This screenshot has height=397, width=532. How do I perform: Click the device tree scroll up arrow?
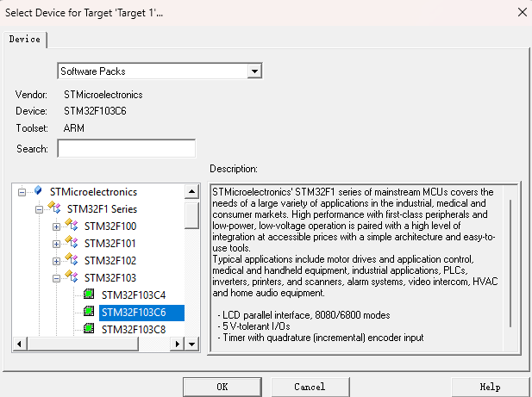tap(191, 192)
